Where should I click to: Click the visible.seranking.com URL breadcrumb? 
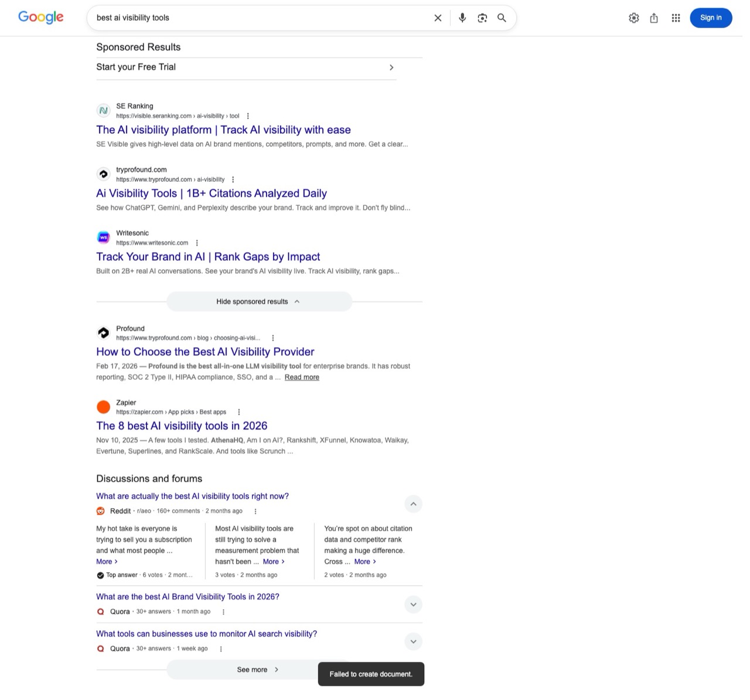178,116
